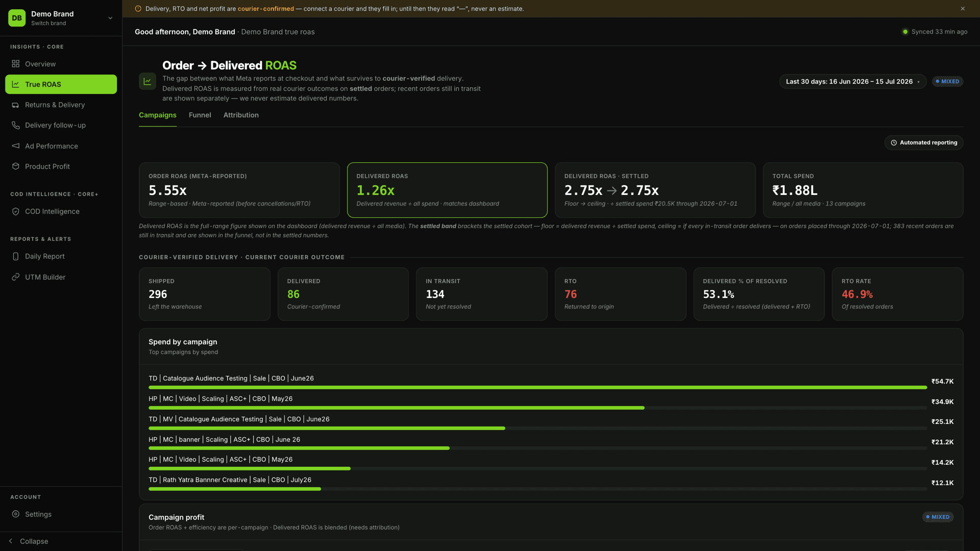This screenshot has width=980, height=551.
Task: Click 'Switch brand' label under Demo Brand
Action: [x=48, y=23]
